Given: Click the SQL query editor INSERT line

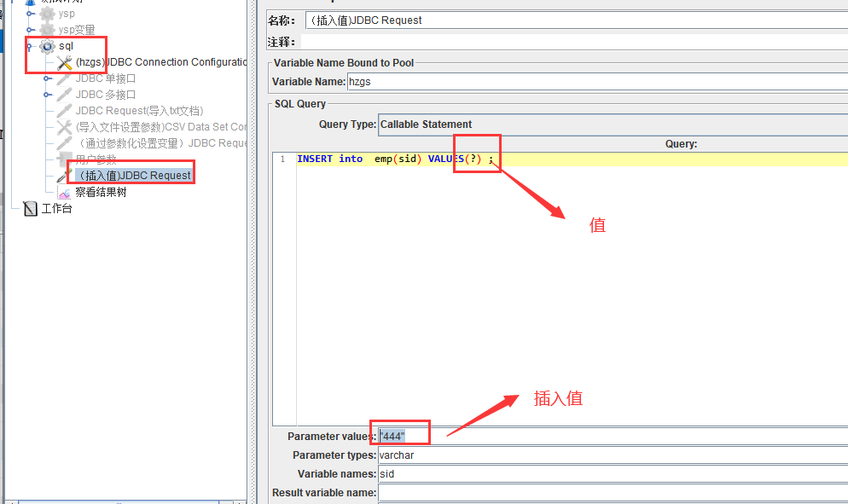Looking at the screenshot, I should point(572,159).
